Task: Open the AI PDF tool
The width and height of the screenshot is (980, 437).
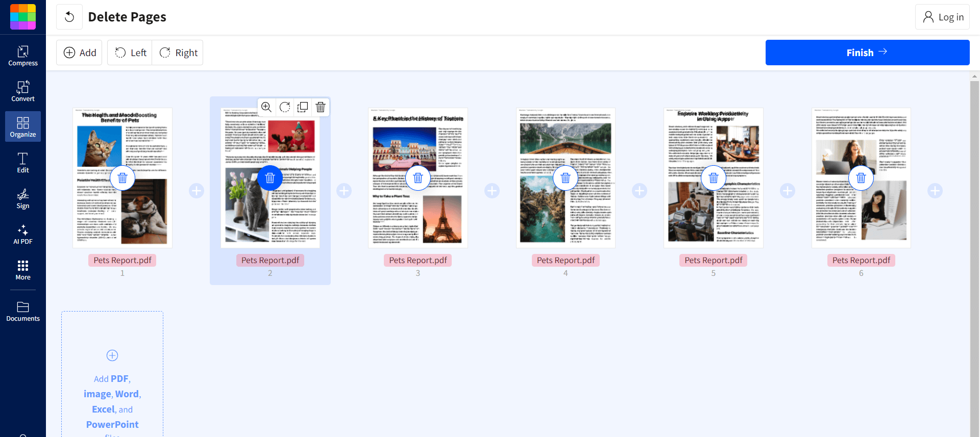Action: tap(23, 234)
